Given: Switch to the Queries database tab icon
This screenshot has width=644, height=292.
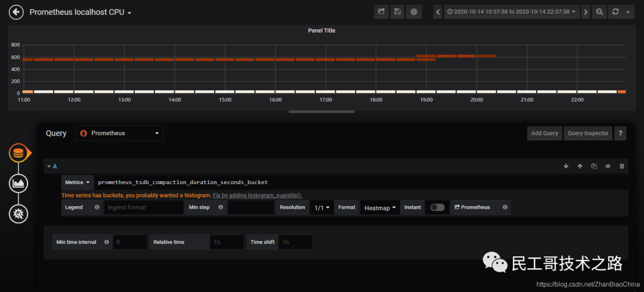Looking at the screenshot, I should [18, 153].
